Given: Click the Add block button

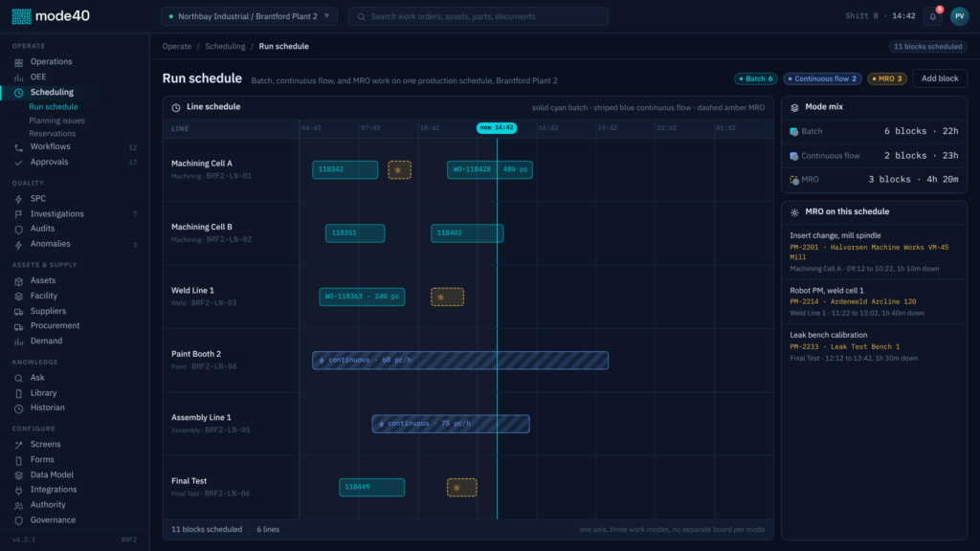Looking at the screenshot, I should [x=940, y=78].
